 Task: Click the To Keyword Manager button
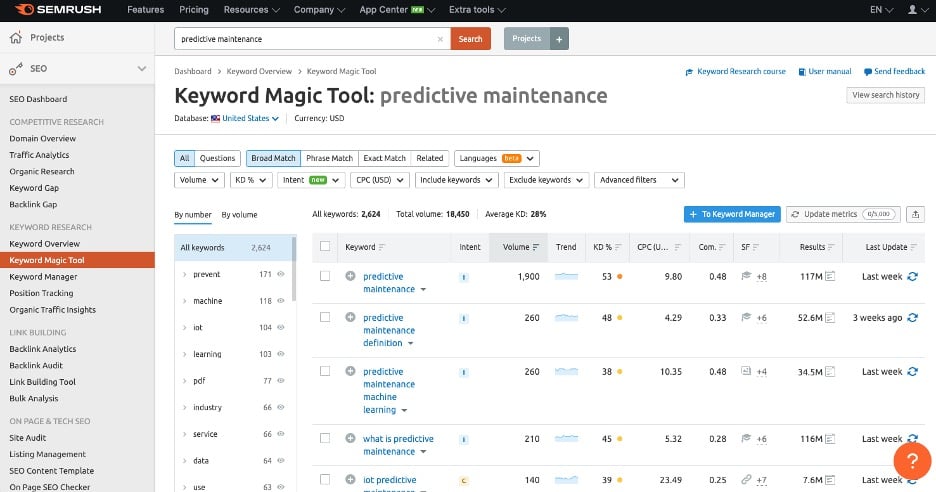[x=732, y=214]
